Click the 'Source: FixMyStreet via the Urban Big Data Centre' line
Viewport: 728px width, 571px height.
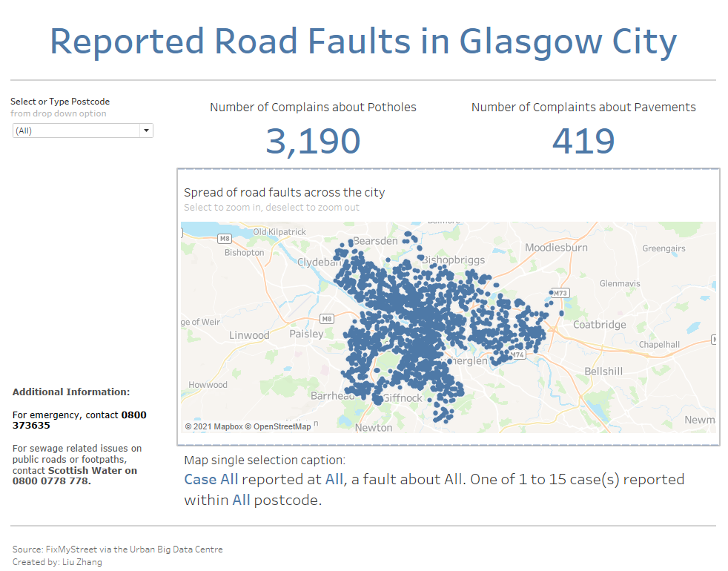pos(117,549)
